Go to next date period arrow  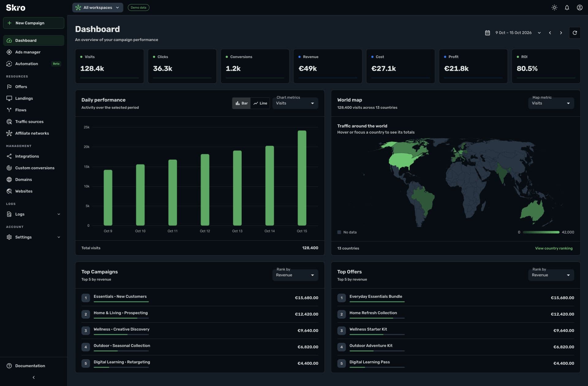point(561,33)
